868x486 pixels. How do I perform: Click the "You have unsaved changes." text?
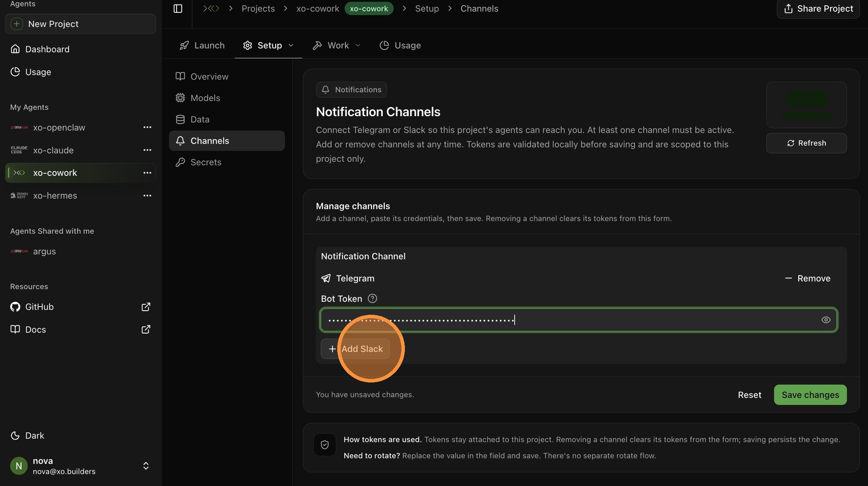pyautogui.click(x=365, y=395)
